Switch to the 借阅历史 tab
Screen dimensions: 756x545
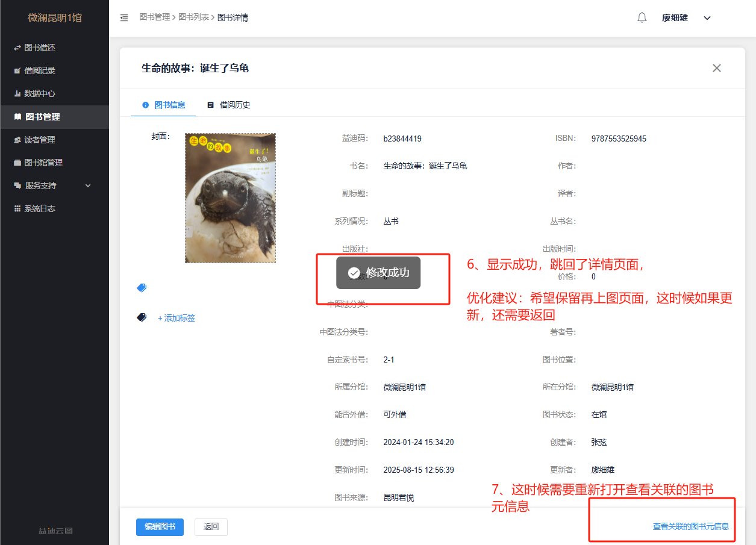tap(229, 105)
